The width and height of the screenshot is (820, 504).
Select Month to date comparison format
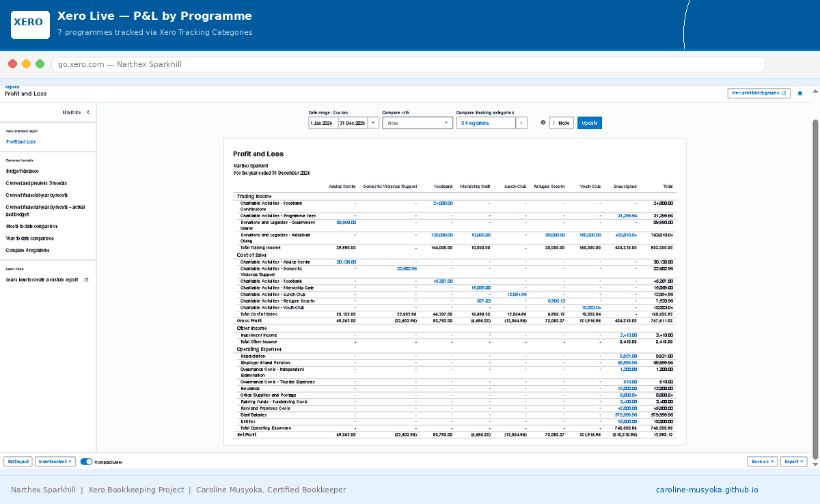32,226
